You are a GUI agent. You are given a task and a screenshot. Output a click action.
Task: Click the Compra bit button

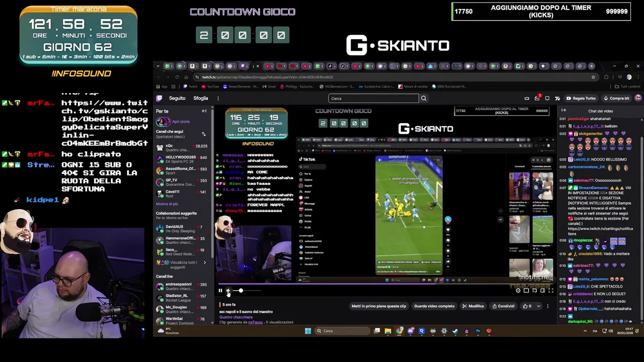(616, 99)
